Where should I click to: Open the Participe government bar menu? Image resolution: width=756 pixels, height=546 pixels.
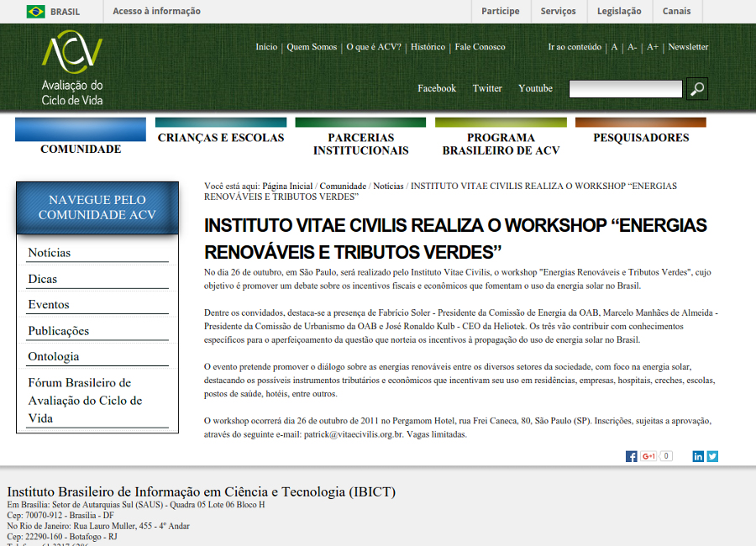[501, 11]
